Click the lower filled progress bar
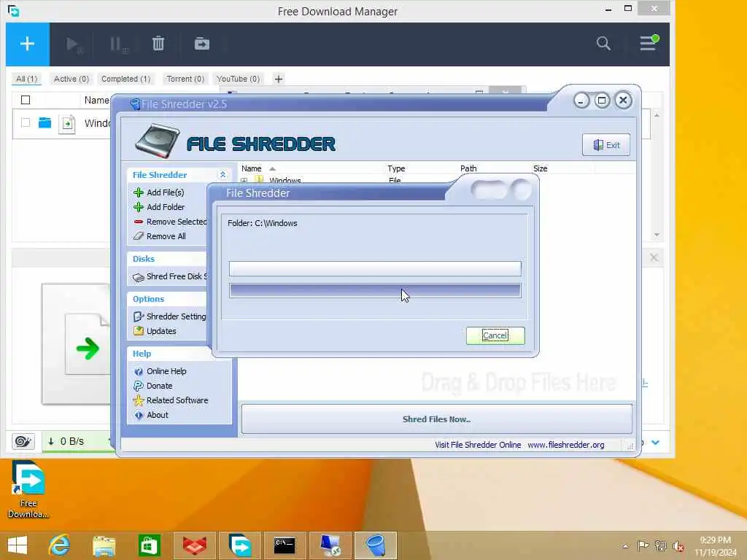The width and height of the screenshot is (747, 560). [x=375, y=290]
